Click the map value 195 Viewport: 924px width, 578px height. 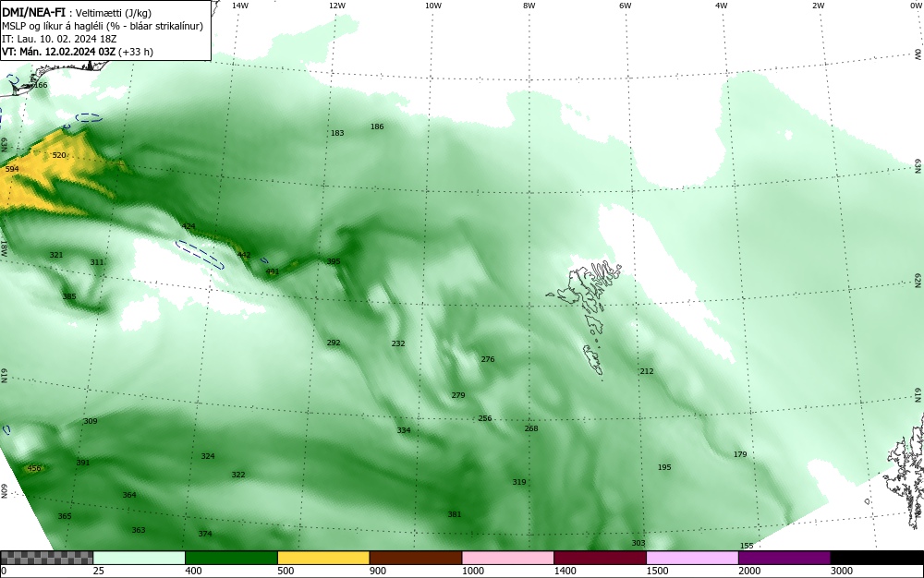tap(664, 467)
